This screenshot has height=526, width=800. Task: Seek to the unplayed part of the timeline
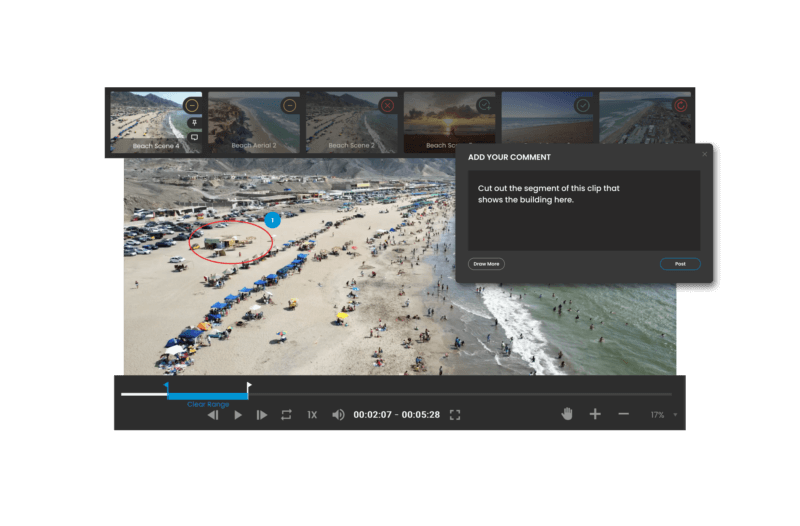pos(460,394)
